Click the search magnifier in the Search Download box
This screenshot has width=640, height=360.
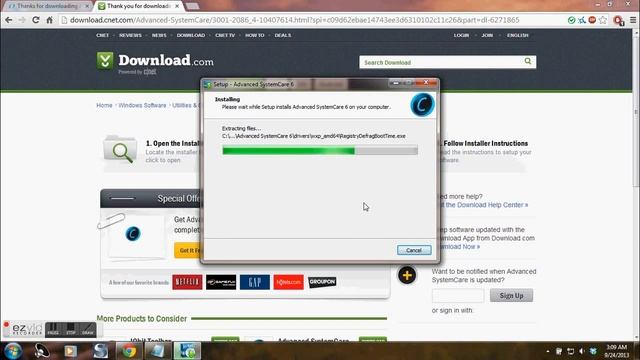pos(528,62)
